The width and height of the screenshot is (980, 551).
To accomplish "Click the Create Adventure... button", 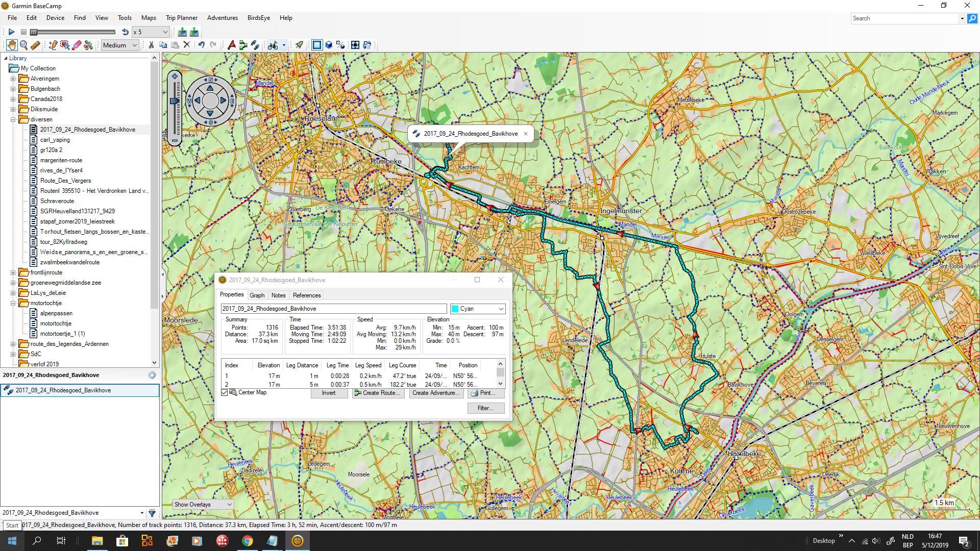I will pos(436,393).
